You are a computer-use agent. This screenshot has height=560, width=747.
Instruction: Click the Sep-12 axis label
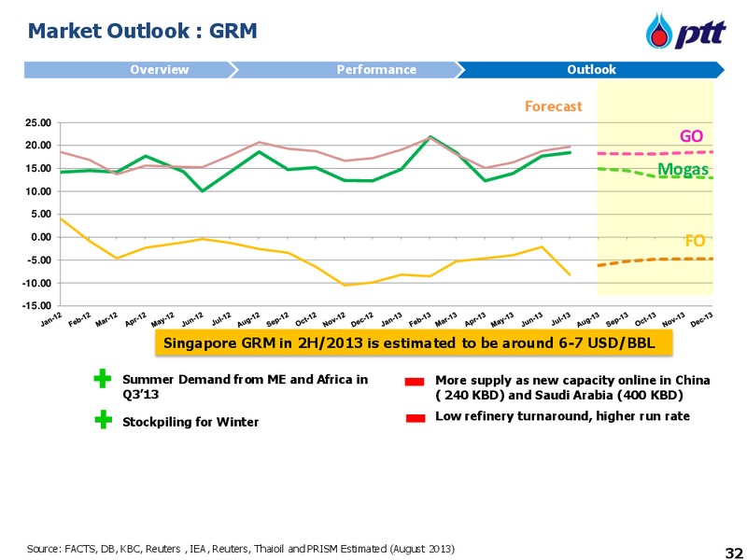coord(277,318)
